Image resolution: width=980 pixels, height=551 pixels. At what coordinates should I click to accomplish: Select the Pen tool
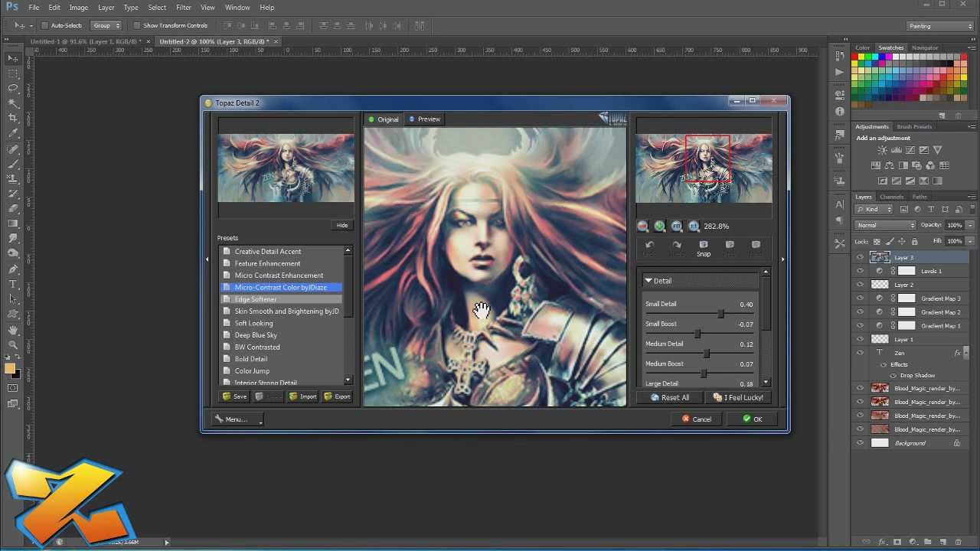(13, 269)
